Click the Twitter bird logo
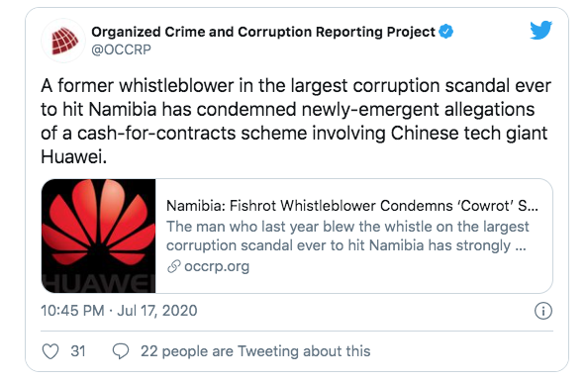Image resolution: width=588 pixels, height=382 pixels. (x=540, y=30)
